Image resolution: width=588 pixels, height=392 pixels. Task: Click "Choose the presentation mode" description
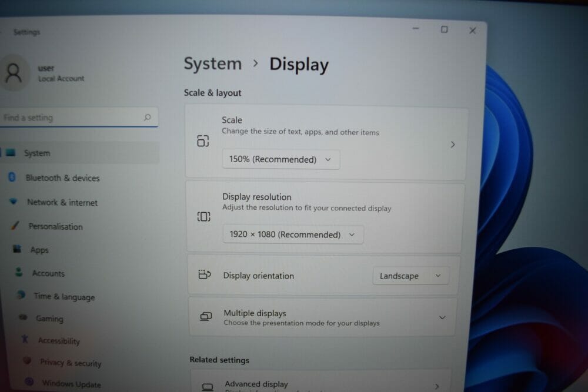point(302,323)
